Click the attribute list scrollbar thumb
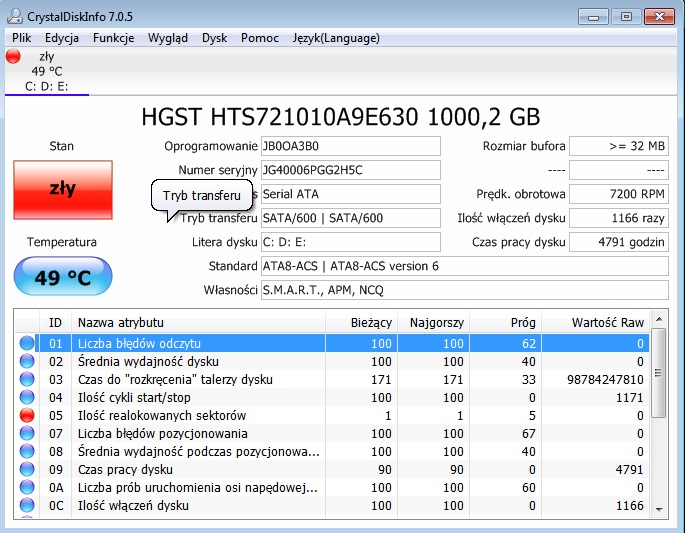This screenshot has width=685, height=533. [x=659, y=373]
